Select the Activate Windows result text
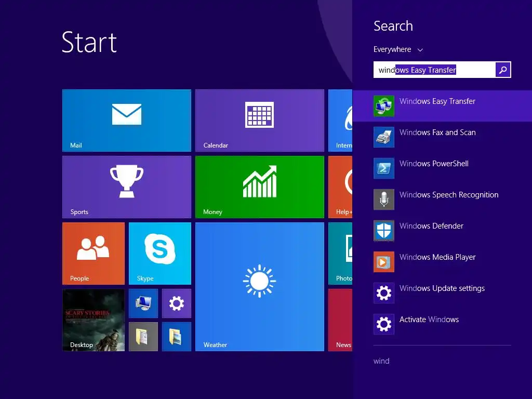Screen dimensions: 532x399 [429, 320]
